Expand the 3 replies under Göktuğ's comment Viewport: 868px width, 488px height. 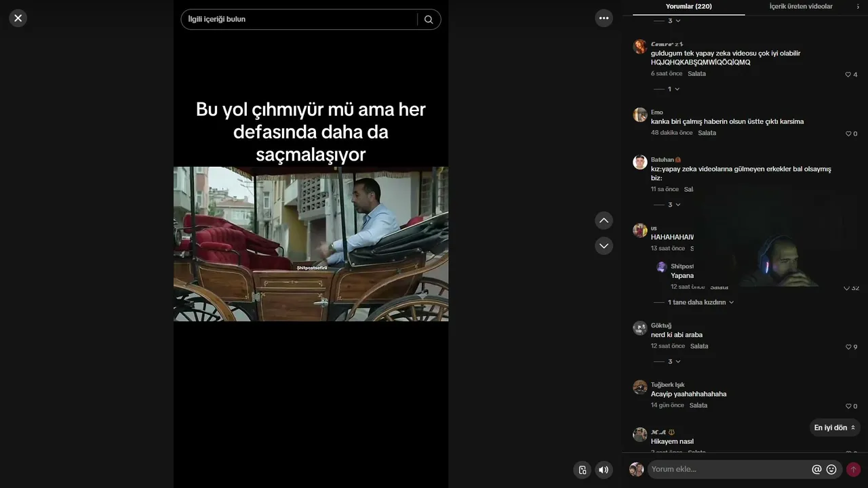(667, 361)
